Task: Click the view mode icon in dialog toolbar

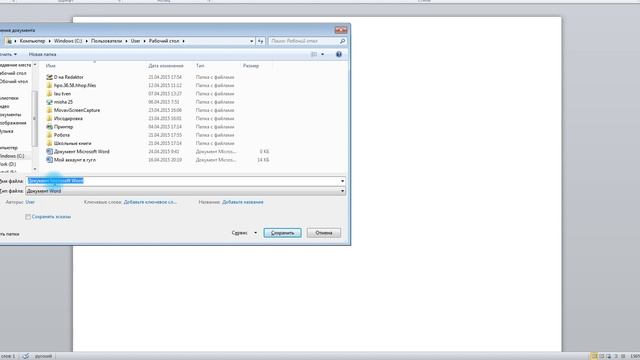Action: pos(314,54)
